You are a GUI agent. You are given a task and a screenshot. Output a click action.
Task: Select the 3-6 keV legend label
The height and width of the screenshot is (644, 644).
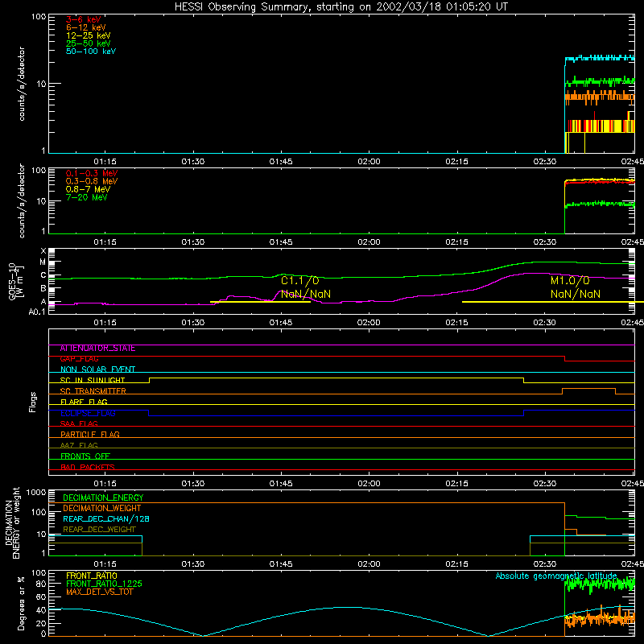[x=83, y=19]
